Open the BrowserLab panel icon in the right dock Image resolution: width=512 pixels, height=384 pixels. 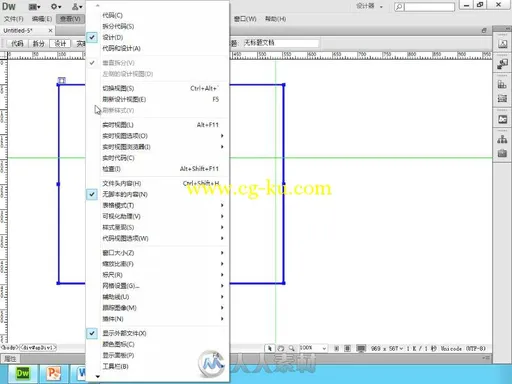click(x=502, y=64)
